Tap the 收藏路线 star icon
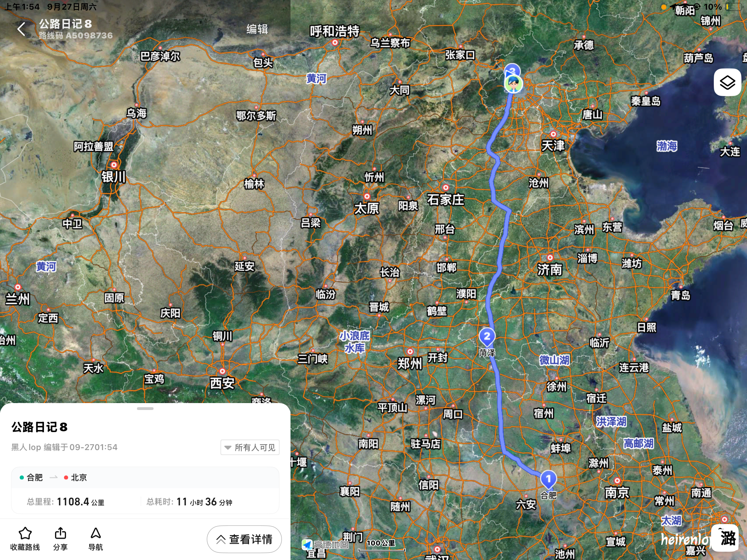This screenshot has height=560, width=747. tap(25, 533)
